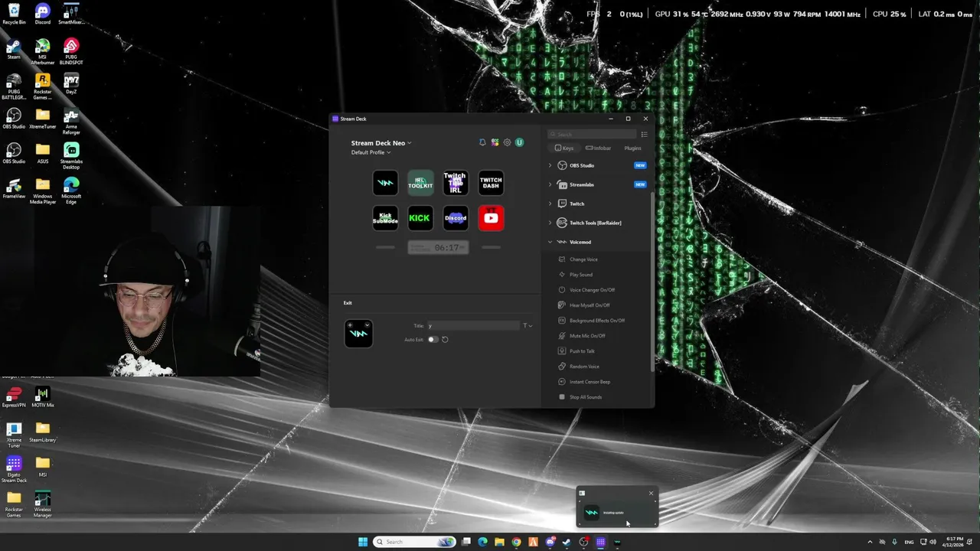Open the colorful Marketplace icon
Screen dimensions: 980x551
(x=495, y=142)
